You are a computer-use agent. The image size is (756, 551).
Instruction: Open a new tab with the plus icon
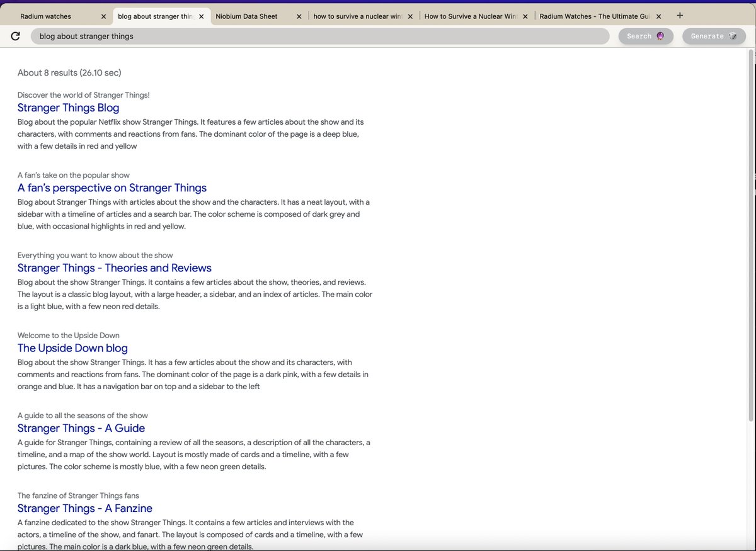[680, 16]
